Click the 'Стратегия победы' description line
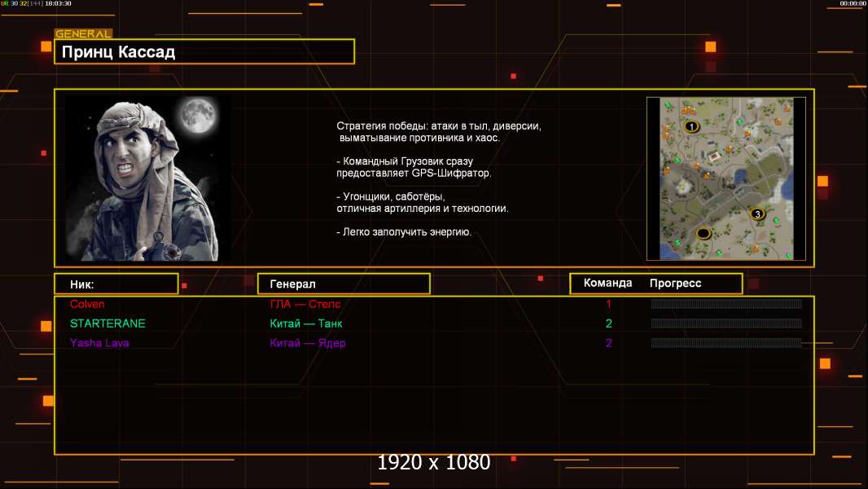The width and height of the screenshot is (868, 489). pyautogui.click(x=438, y=126)
